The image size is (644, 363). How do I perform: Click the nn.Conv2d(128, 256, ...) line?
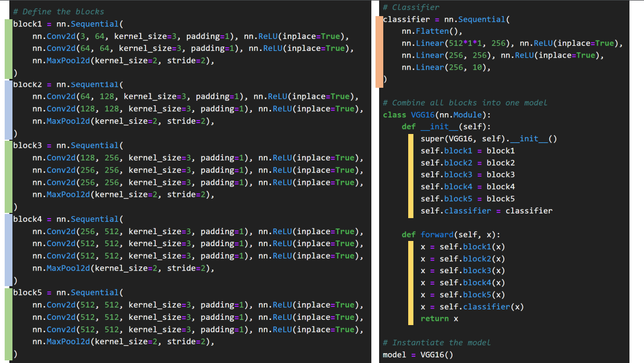coord(198,158)
